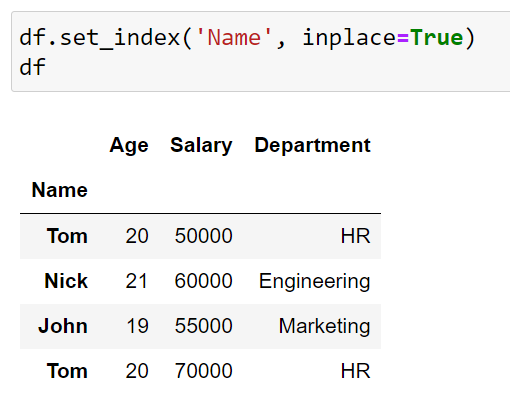510x394 pixels.
Task: Click the True keyword in code
Action: click(x=437, y=37)
